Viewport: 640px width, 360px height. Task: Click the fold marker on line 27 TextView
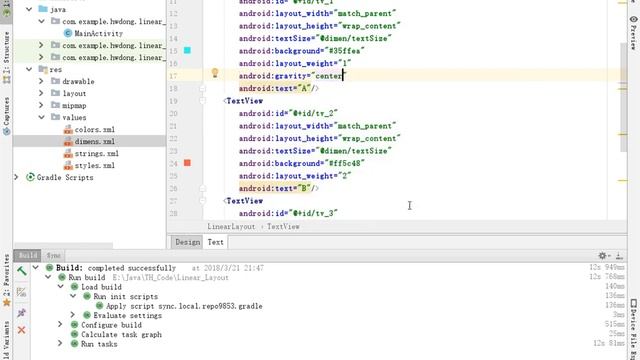click(x=202, y=201)
